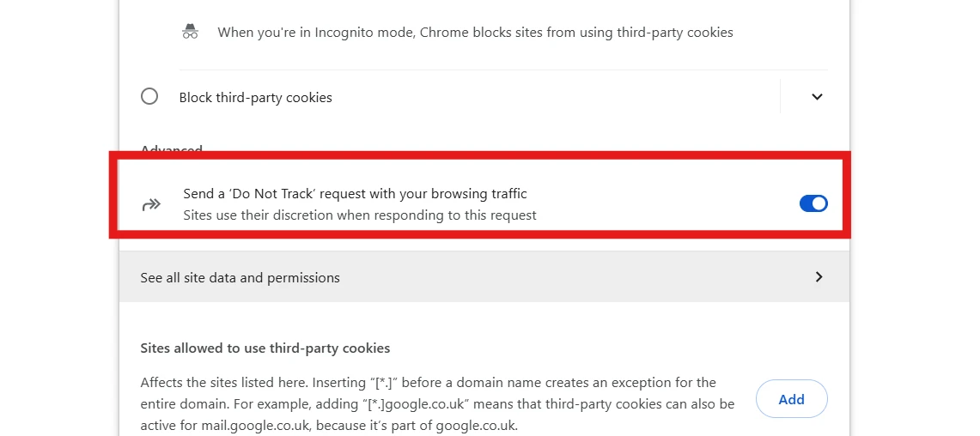Click the Incognito mode third-party cookies description
The width and height of the screenshot is (980, 436).
[x=475, y=32]
